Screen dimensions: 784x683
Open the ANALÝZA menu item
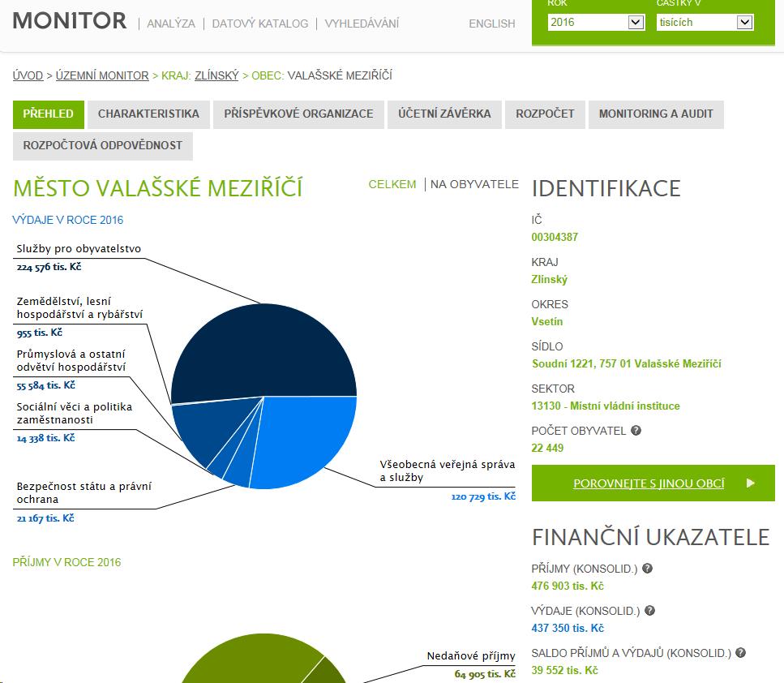(171, 24)
